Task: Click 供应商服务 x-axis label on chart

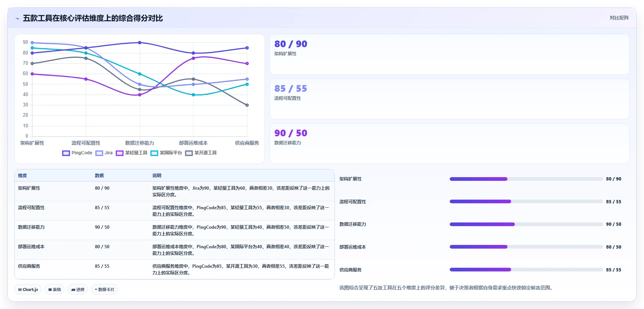Action: tap(247, 143)
